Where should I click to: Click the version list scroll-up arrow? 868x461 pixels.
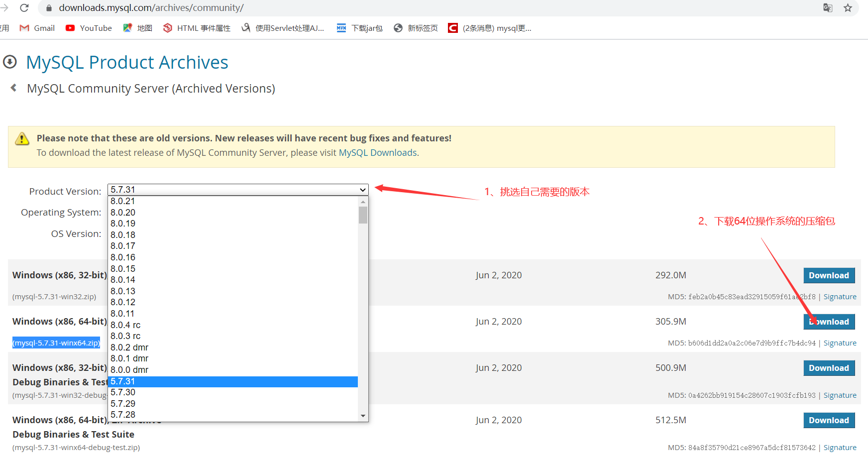tap(363, 202)
